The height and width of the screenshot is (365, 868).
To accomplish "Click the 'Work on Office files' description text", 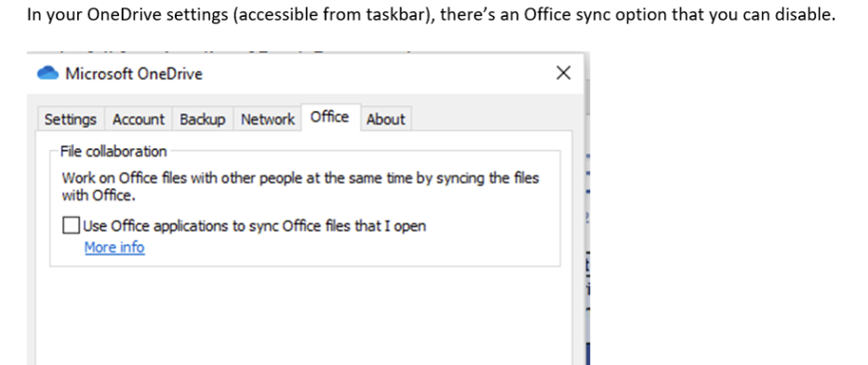I will 300,186.
